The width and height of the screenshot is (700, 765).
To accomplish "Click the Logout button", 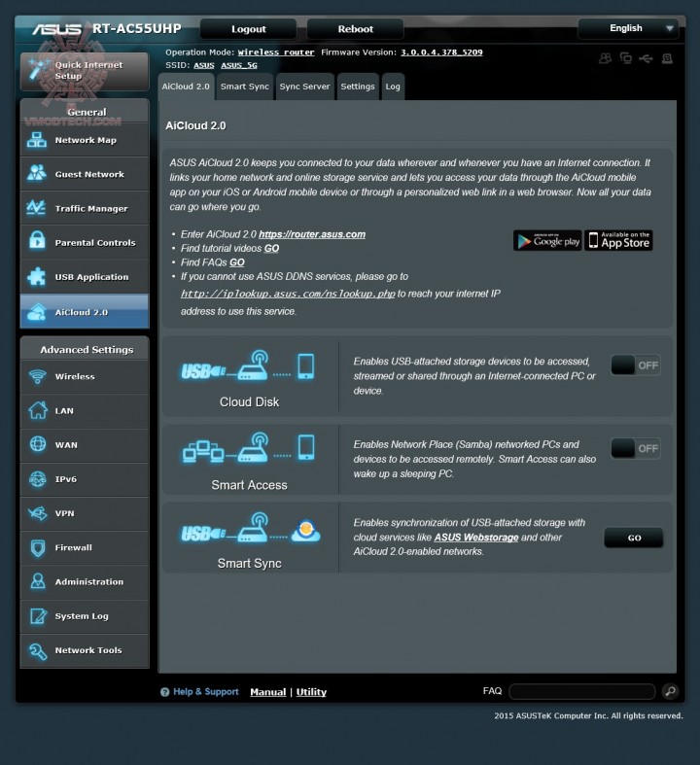I will [248, 29].
